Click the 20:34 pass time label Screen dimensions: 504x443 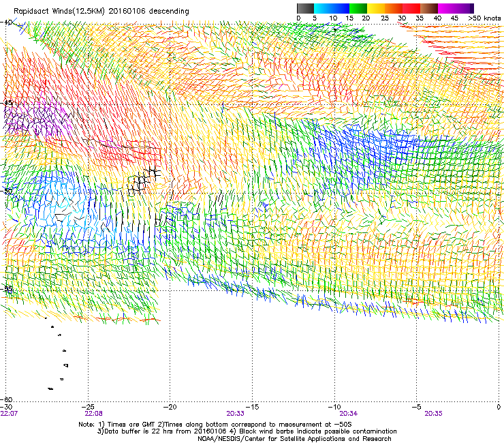coord(349,414)
